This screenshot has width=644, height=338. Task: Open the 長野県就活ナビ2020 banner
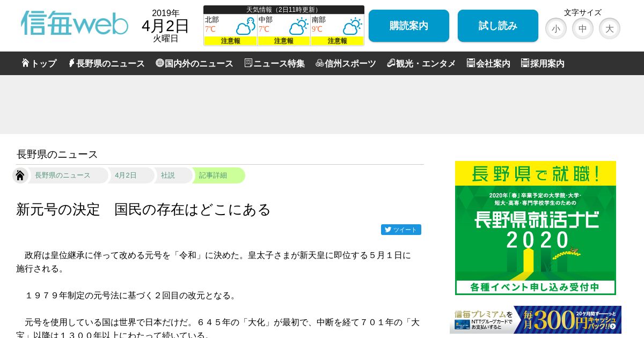click(536, 228)
